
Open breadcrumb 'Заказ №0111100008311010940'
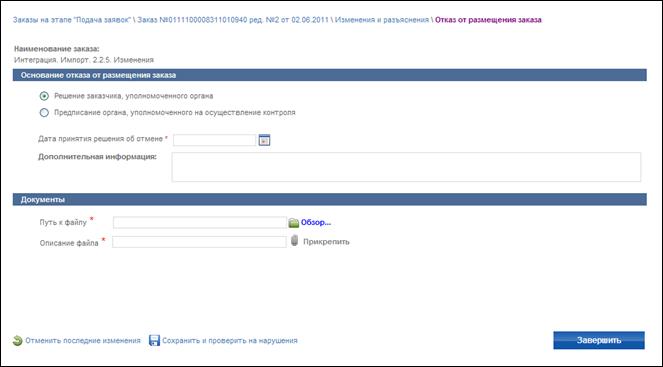click(x=234, y=20)
